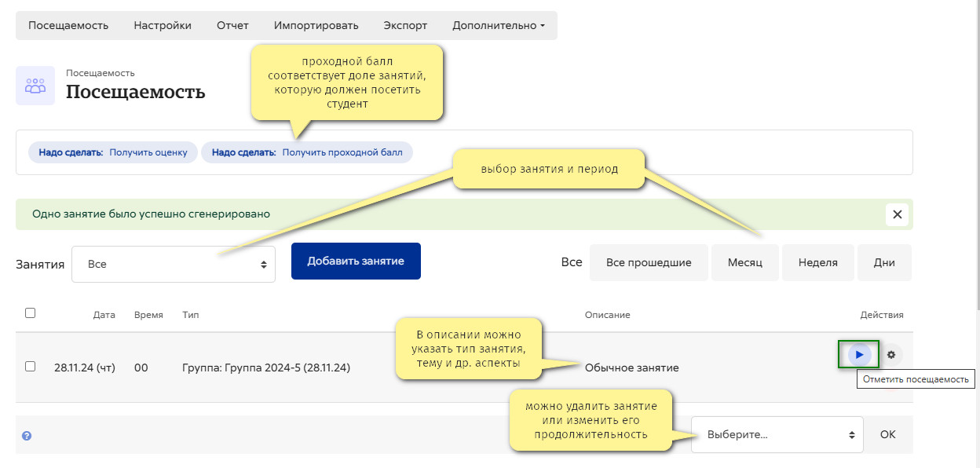The image size is (980, 468).
Task: Expand the Дополнительно menu
Action: (499, 25)
